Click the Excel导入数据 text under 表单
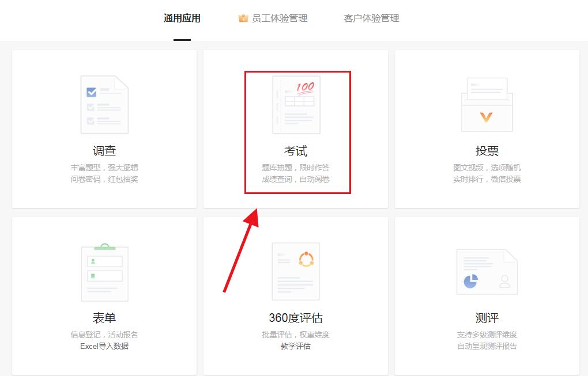Screen dimensions: 588x376 (104, 346)
